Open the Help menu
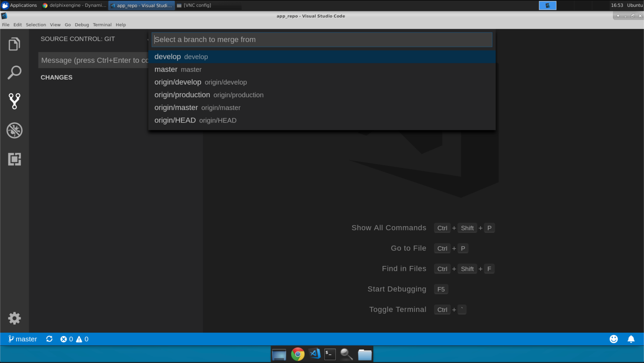 [x=121, y=25]
